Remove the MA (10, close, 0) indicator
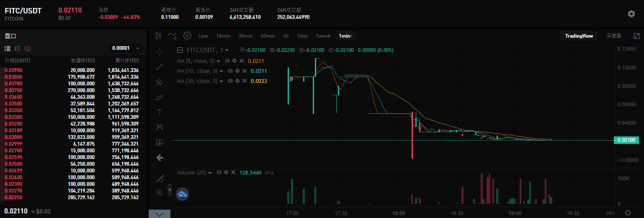The height and width of the screenshot is (218, 644). click(x=244, y=71)
